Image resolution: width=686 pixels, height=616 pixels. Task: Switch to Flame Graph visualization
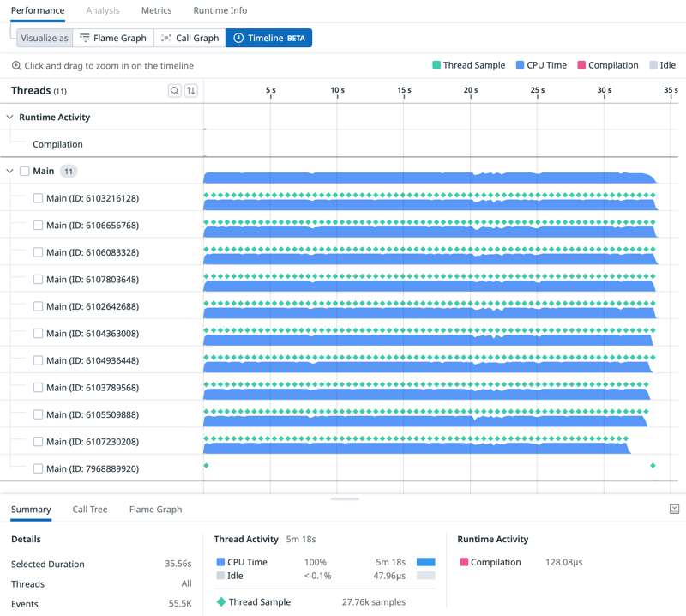113,38
